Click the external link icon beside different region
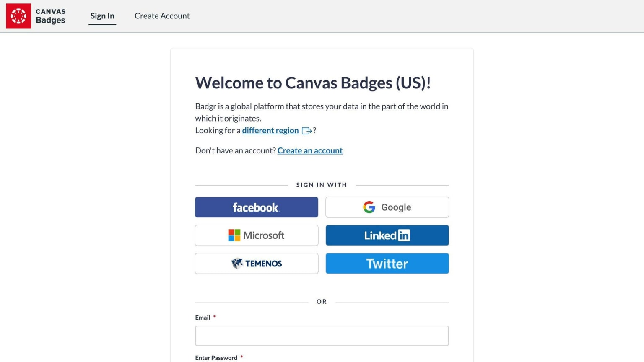This screenshot has height=362, width=644. click(307, 131)
